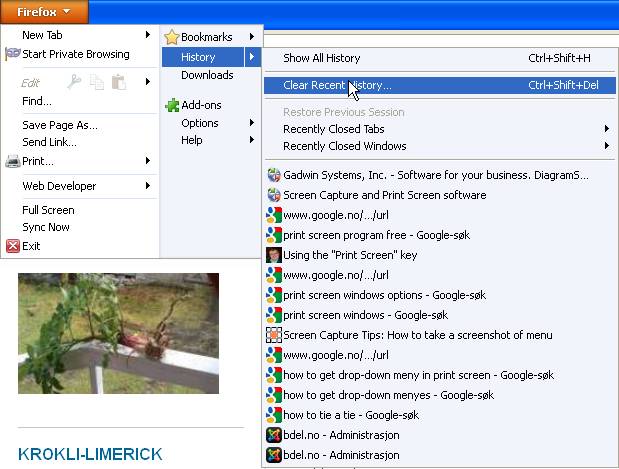This screenshot has height=469, width=619.
Task: Click the printer icon next to Print
Action: 13,161
